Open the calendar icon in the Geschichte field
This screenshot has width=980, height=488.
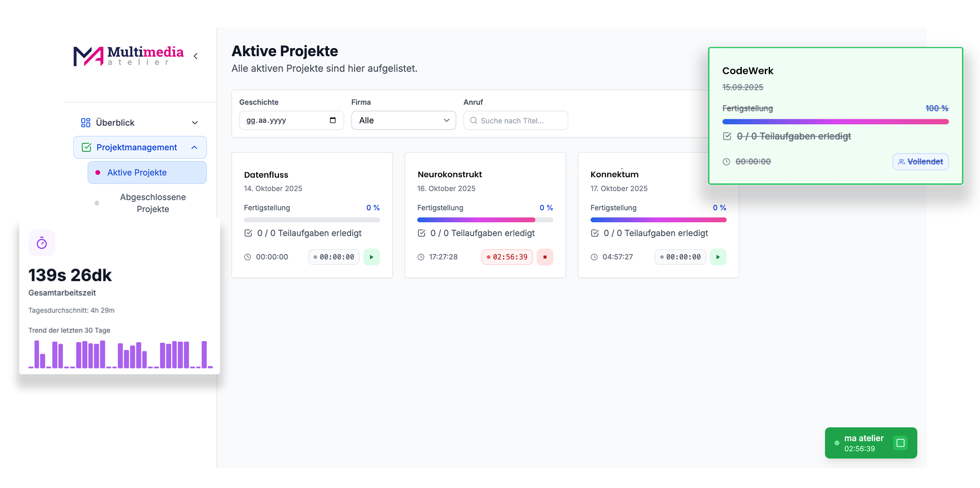pos(333,120)
